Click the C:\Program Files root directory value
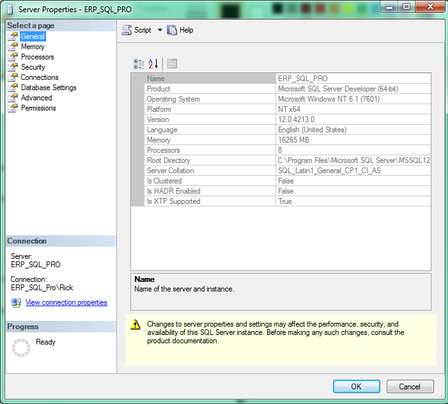 tap(353, 160)
